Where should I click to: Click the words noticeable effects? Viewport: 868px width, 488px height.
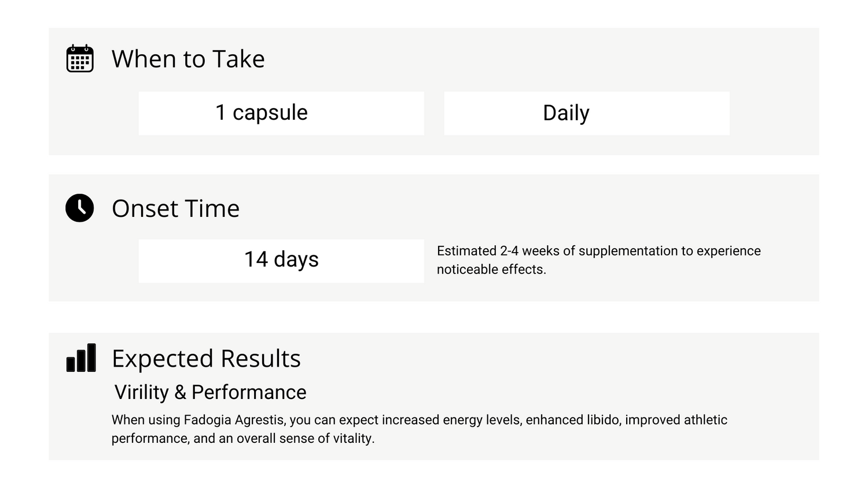coord(491,269)
